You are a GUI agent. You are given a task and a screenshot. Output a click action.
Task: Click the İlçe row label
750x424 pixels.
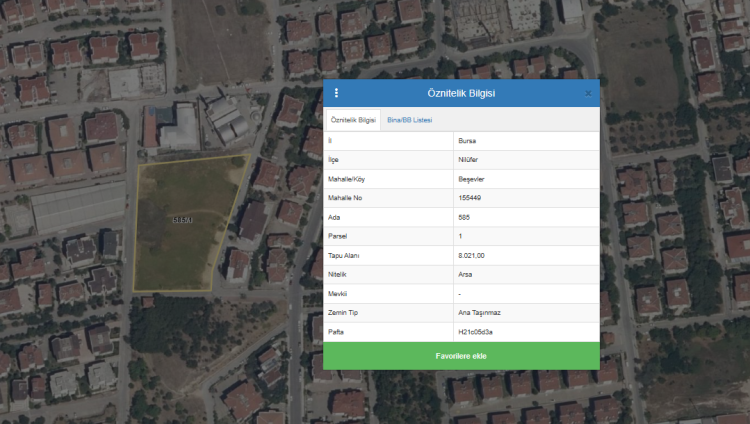(x=333, y=160)
